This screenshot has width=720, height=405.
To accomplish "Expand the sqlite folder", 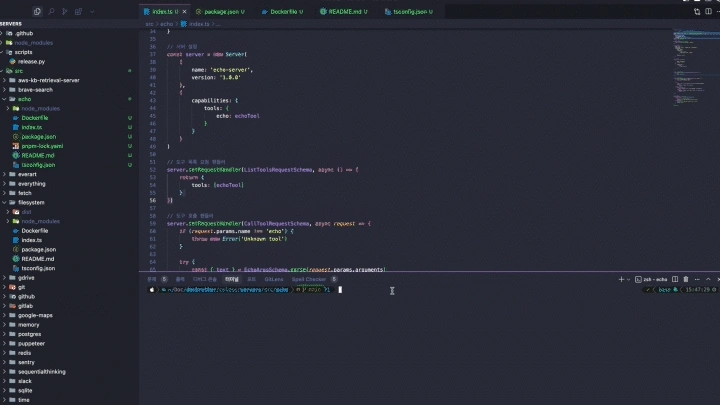I will pyautogui.click(x=25, y=391).
